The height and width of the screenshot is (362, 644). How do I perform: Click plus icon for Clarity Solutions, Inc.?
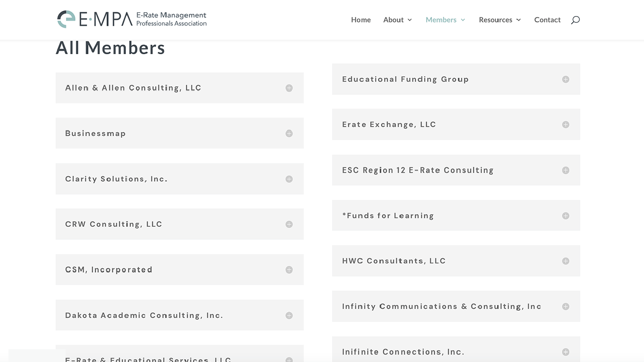[289, 179]
